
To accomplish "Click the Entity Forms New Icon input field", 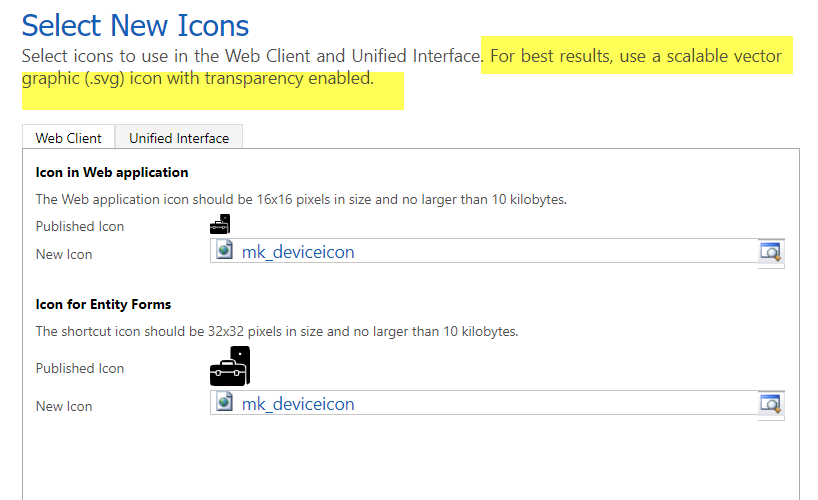I will click(484, 403).
